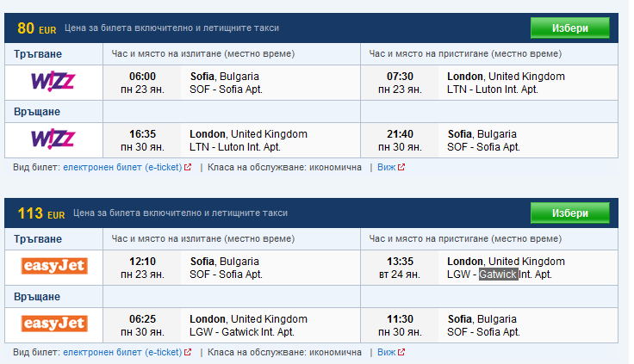634x364 pixels.
Task: Click the highlighted Gatwick text
Action: (498, 275)
